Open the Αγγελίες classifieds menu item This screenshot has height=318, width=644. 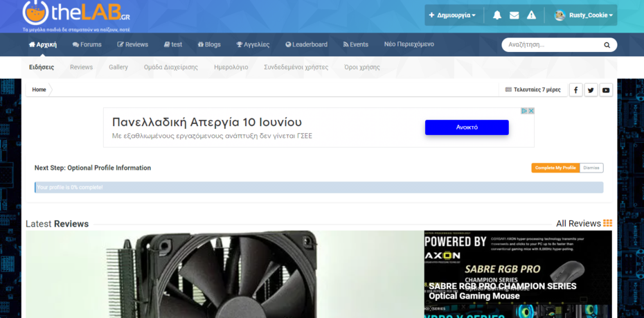(253, 44)
